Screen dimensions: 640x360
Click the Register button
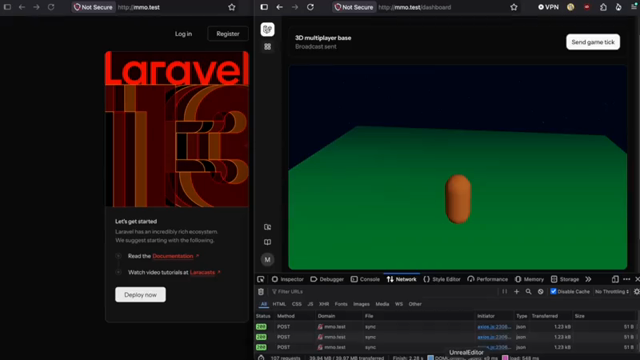pos(228,34)
